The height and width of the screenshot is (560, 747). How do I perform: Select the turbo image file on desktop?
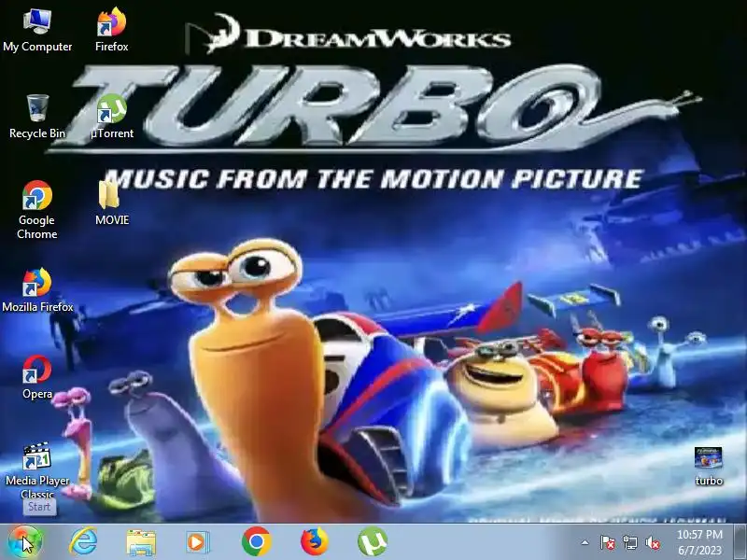click(x=709, y=466)
